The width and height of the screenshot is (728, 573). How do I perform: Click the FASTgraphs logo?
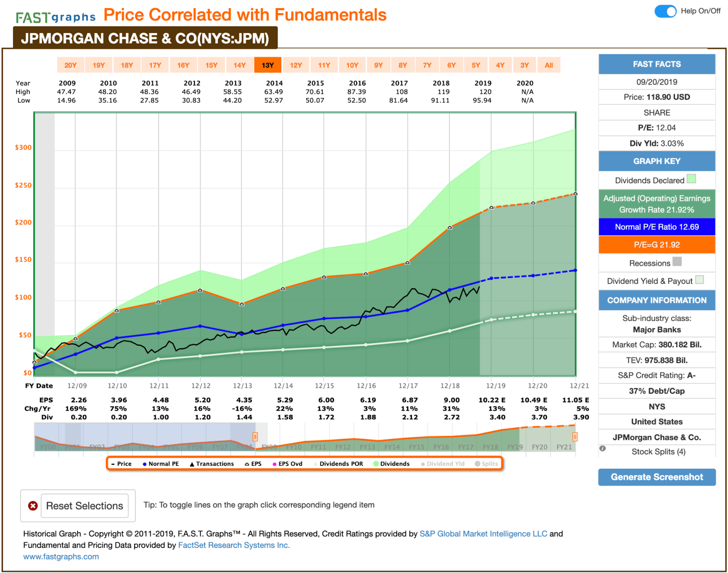click(x=56, y=17)
